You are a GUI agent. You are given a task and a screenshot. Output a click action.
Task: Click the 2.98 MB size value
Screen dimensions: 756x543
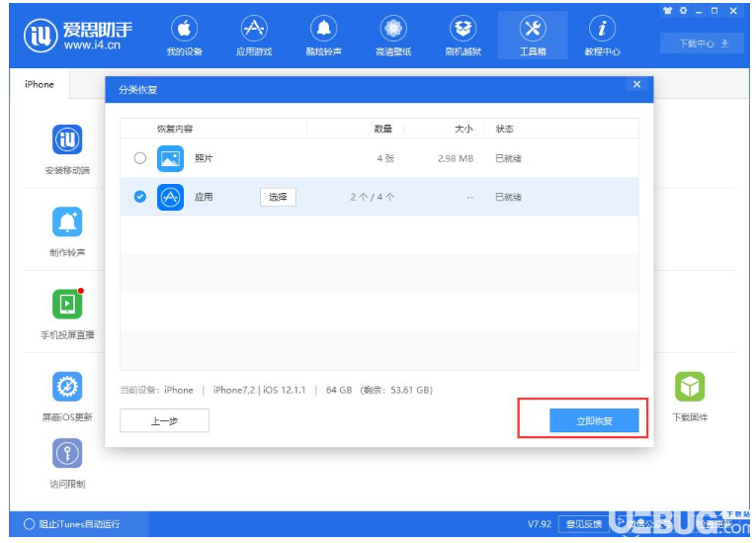click(456, 158)
